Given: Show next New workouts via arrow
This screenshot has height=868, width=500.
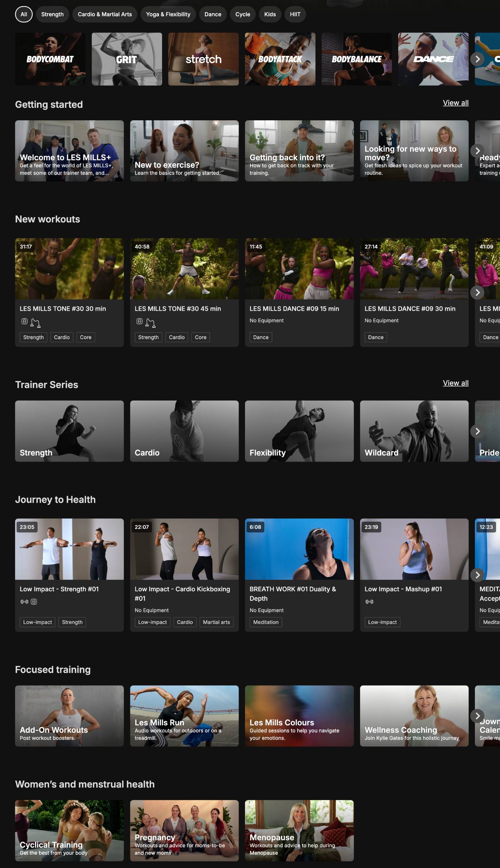Looking at the screenshot, I should click(x=477, y=292).
